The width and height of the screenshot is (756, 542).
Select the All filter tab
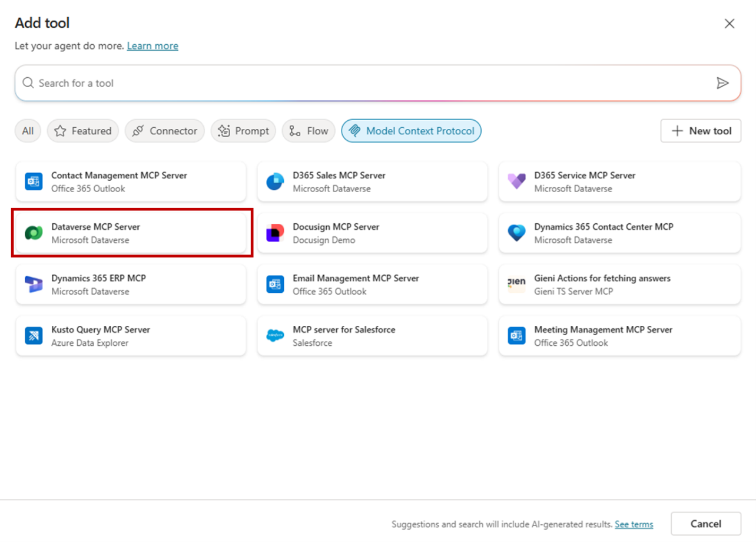pyautogui.click(x=28, y=131)
